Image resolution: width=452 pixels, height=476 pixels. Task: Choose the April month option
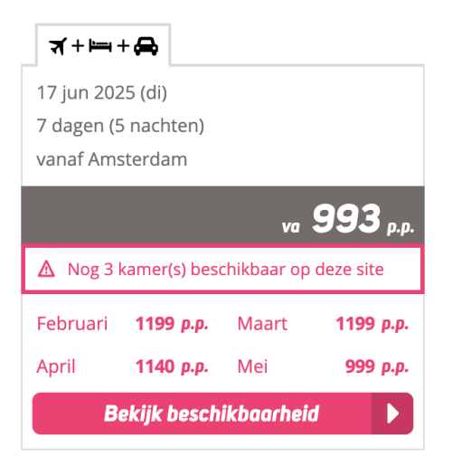tap(56, 367)
